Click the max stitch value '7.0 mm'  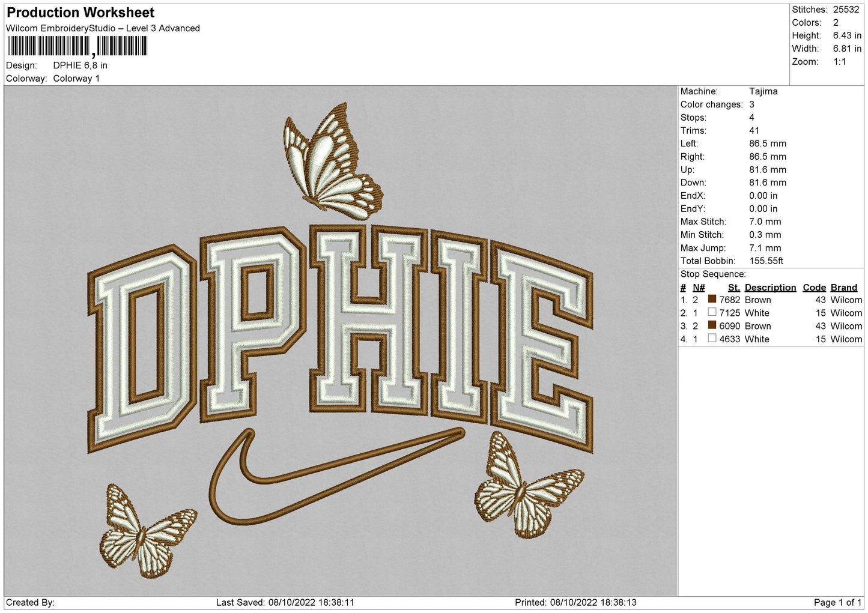tap(765, 222)
